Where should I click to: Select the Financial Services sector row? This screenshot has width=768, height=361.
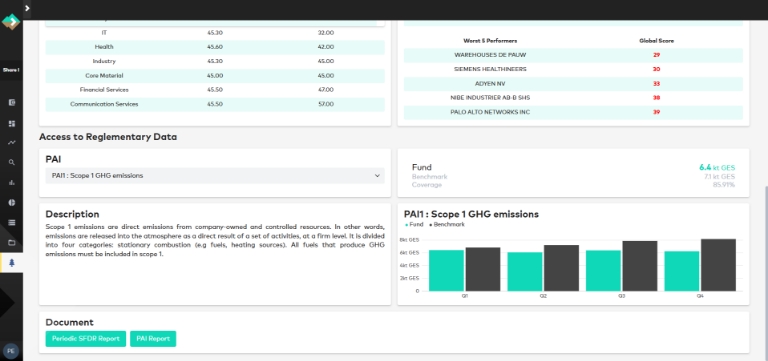pos(215,90)
